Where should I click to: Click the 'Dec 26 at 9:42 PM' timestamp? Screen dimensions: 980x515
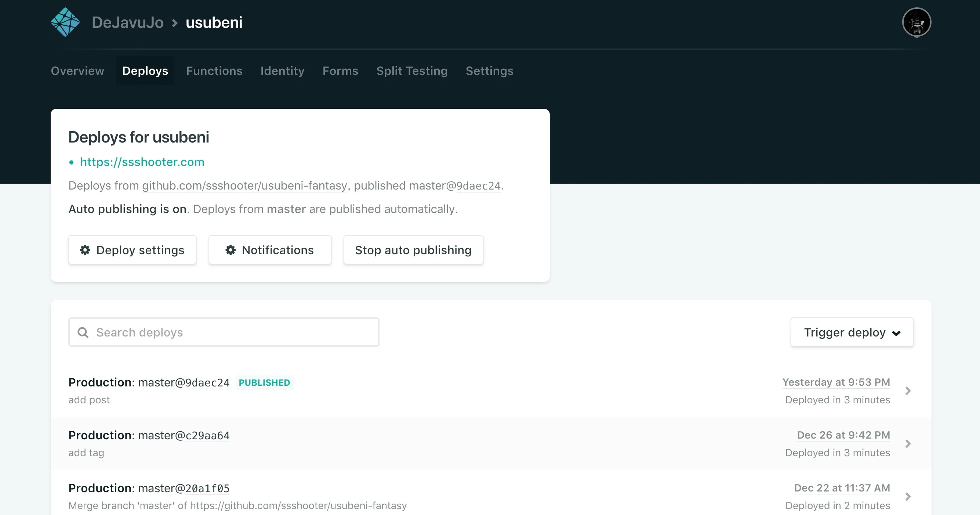pyautogui.click(x=843, y=435)
